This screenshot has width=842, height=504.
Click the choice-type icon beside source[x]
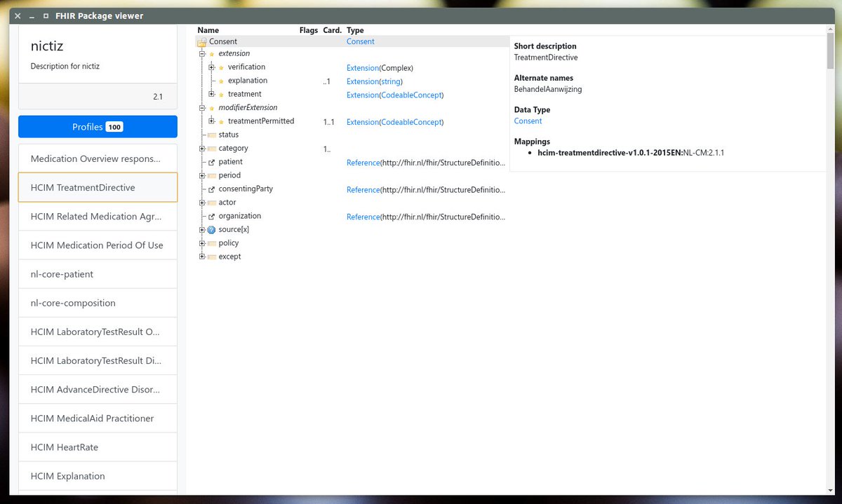pyautogui.click(x=212, y=230)
